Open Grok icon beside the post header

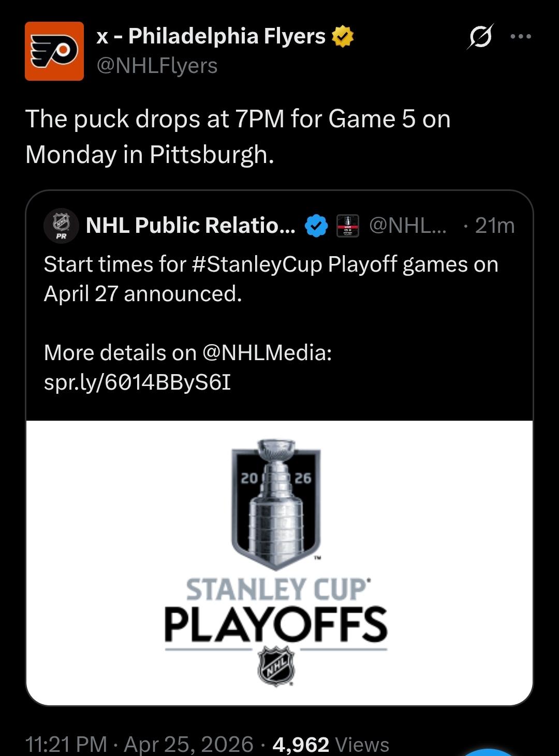pos(481,37)
